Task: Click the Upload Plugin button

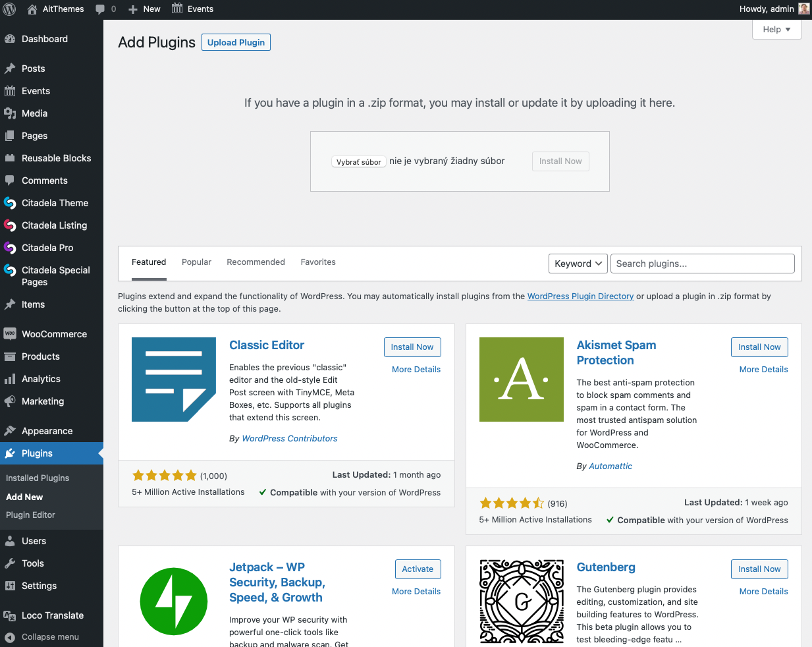Action: 236,42
